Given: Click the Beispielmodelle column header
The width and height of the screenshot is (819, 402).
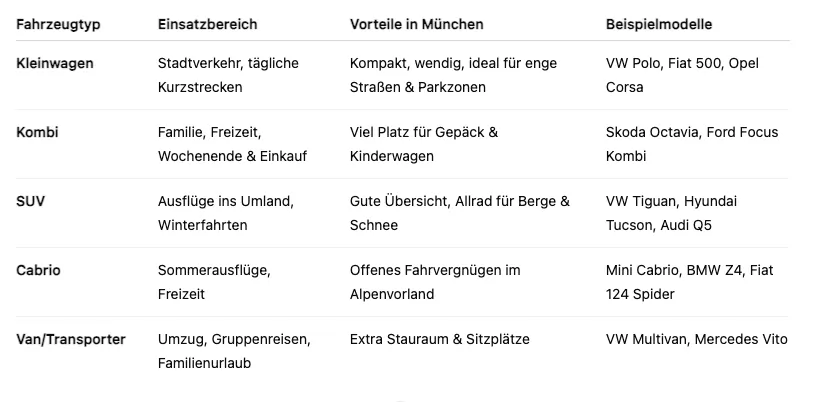Looking at the screenshot, I should tap(659, 24).
